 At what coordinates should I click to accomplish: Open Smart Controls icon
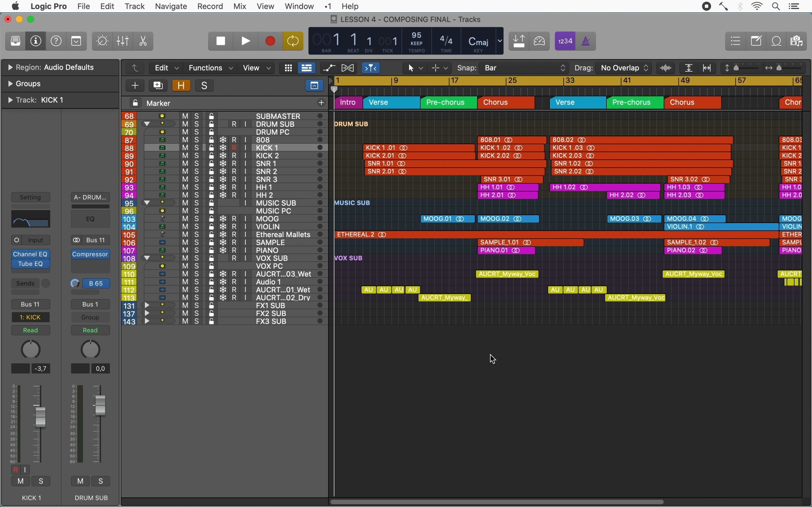[102, 41]
